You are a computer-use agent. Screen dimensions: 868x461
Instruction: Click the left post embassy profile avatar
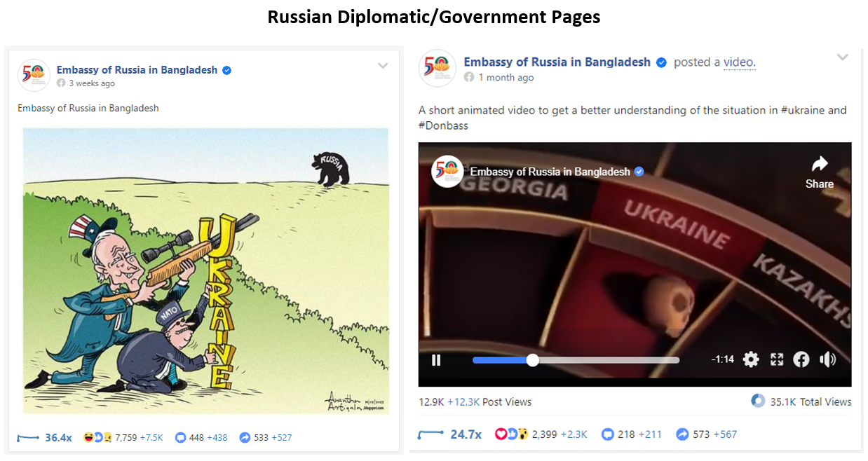click(34, 75)
